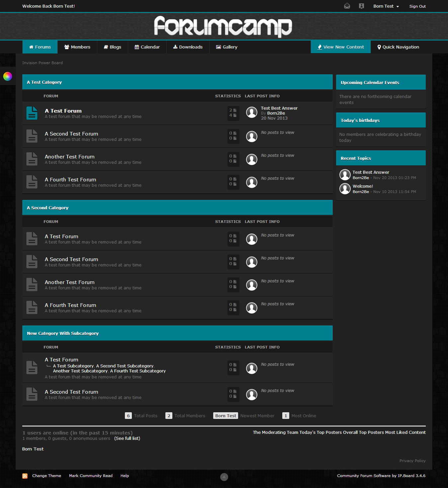Open the Quick Navigation menu
The height and width of the screenshot is (488, 448).
[398, 47]
